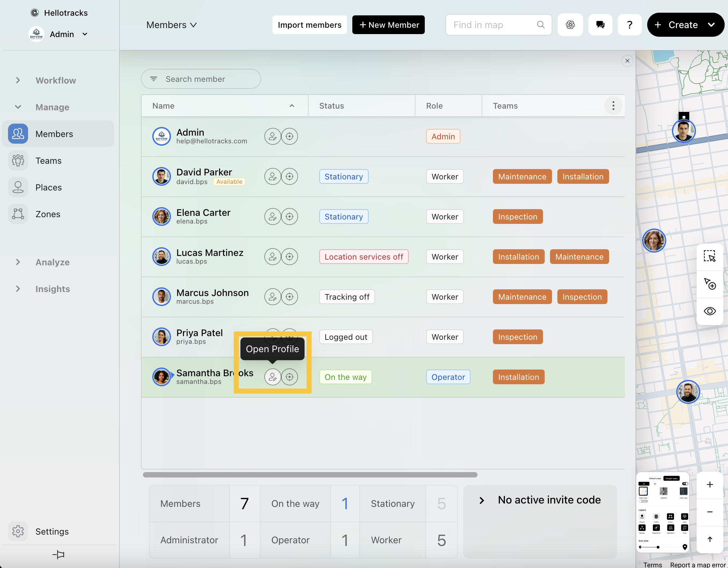Toggle the Places map layer
Viewport: 728px width, 568px height.
point(642,517)
